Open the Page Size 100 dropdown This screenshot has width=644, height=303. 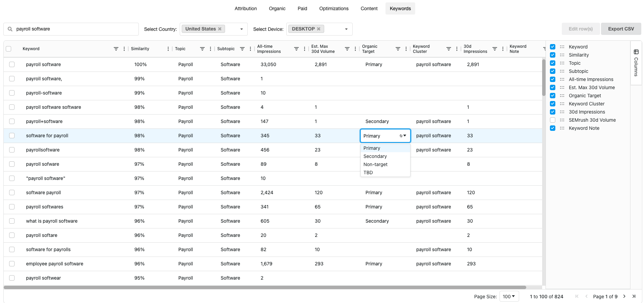coord(509,296)
